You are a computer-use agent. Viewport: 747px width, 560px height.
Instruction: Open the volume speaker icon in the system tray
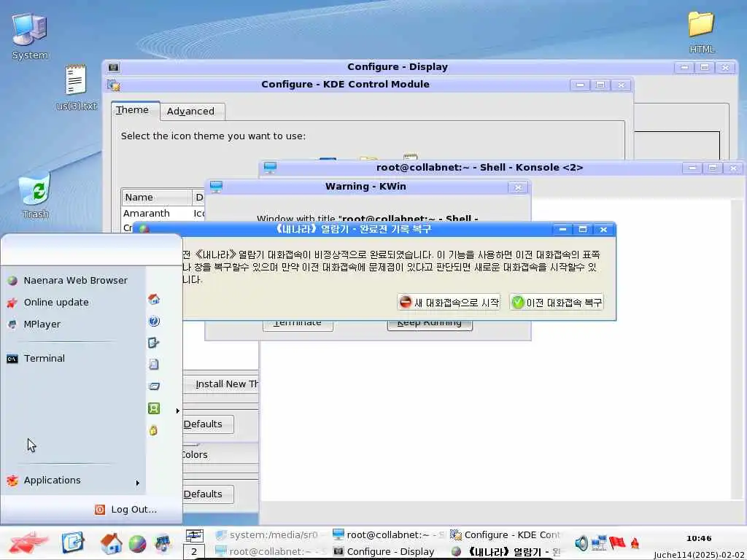click(581, 542)
